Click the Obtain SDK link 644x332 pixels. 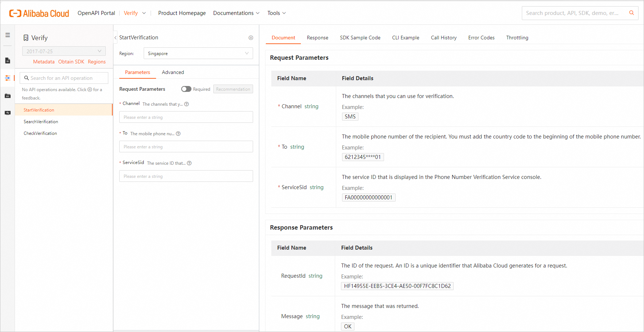(x=71, y=62)
